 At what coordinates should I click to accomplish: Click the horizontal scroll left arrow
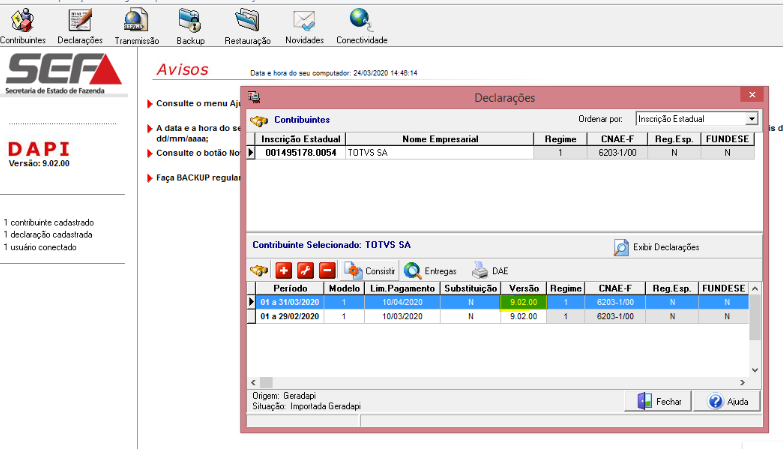coord(253,383)
